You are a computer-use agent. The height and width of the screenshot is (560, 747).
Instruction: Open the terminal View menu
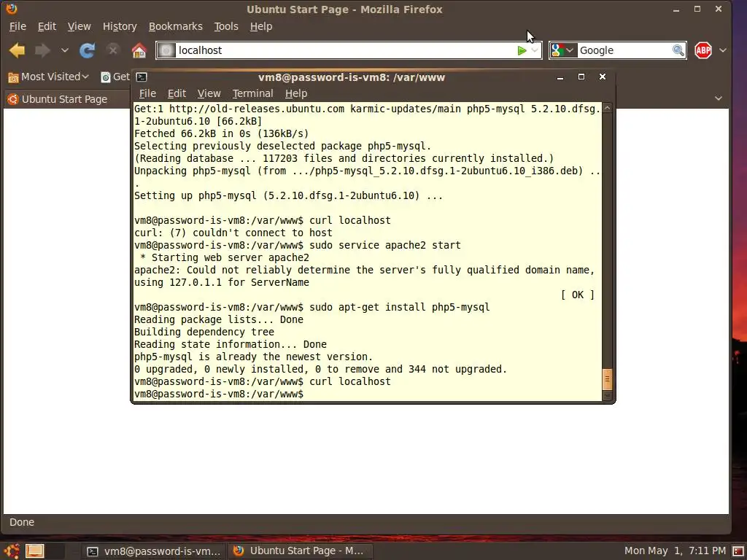pos(209,93)
